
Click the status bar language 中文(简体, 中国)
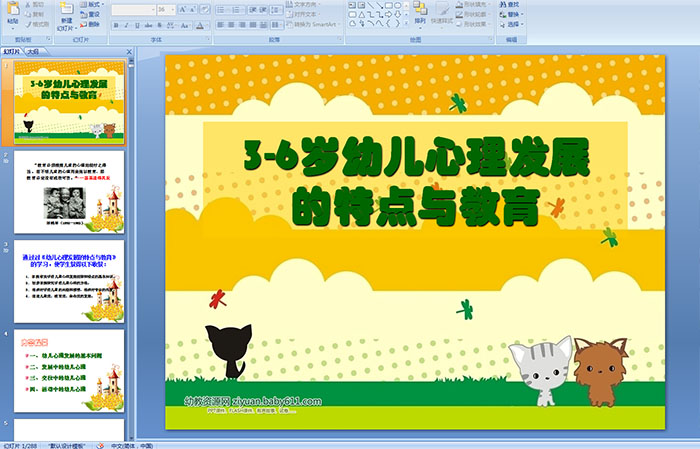click(132, 445)
